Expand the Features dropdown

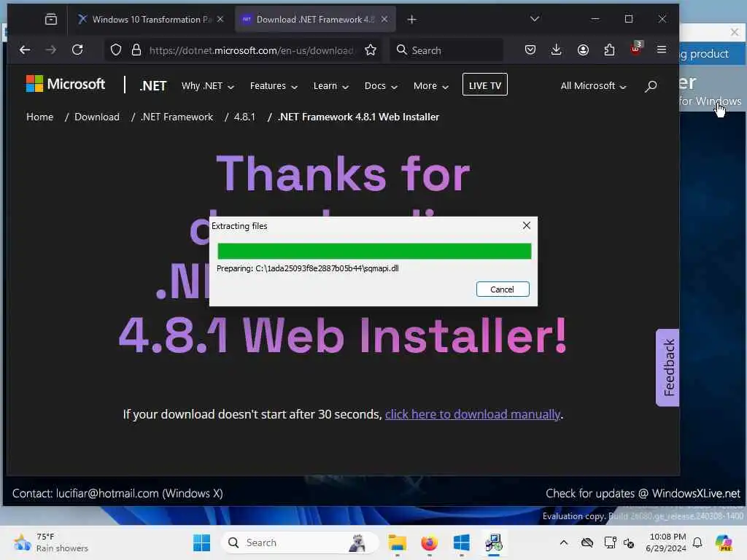tap(274, 86)
